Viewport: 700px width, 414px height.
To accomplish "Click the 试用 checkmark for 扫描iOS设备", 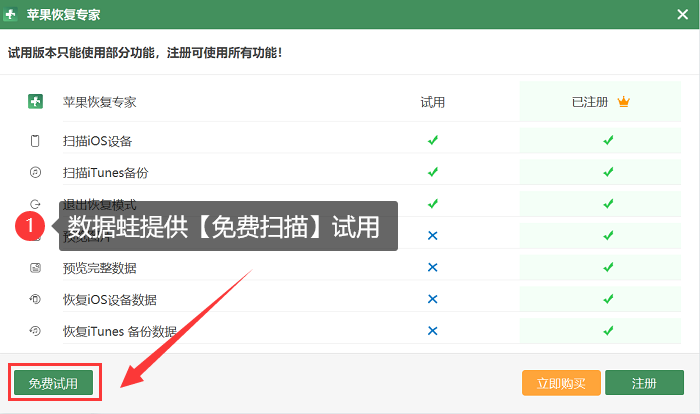I will pyautogui.click(x=433, y=141).
